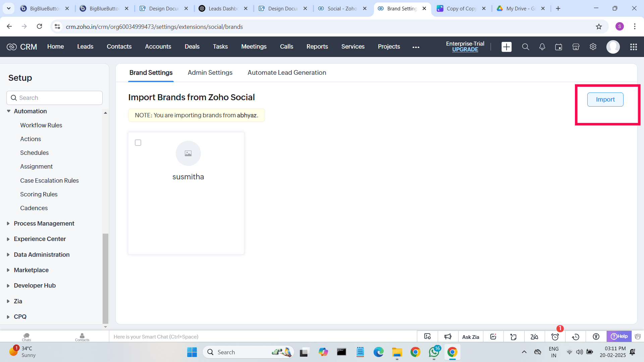The image size is (644, 362).
Task: Open the Zoho apps grid launcher
Action: 633,47
